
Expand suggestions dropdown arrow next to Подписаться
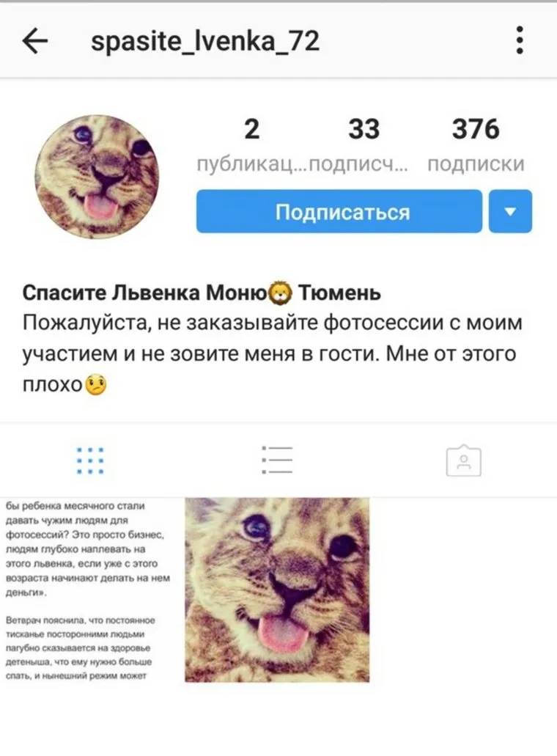[x=510, y=211]
